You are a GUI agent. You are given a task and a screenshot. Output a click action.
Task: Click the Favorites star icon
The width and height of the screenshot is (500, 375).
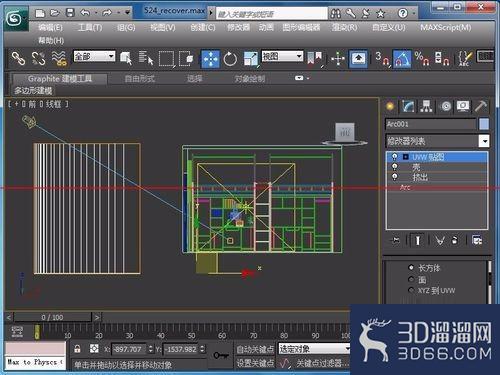pyautogui.click(x=380, y=14)
